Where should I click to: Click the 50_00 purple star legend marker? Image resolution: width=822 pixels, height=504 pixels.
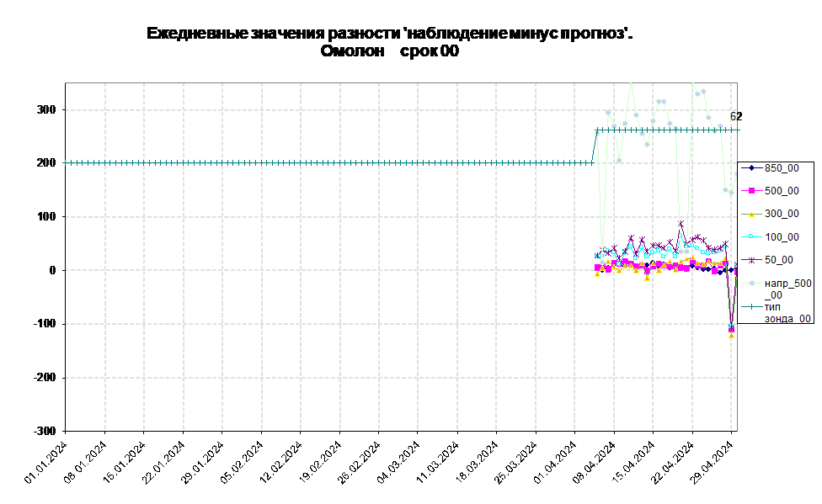pyautogui.click(x=751, y=260)
